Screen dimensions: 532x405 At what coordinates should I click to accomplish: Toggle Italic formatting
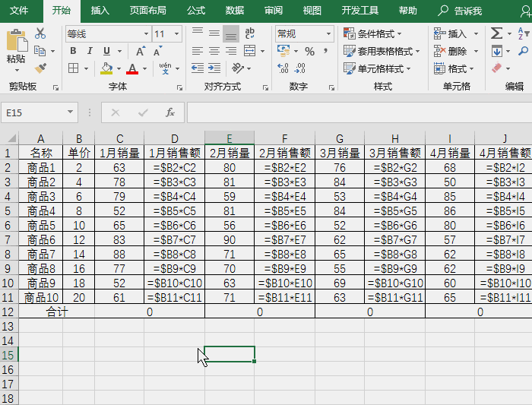point(90,51)
